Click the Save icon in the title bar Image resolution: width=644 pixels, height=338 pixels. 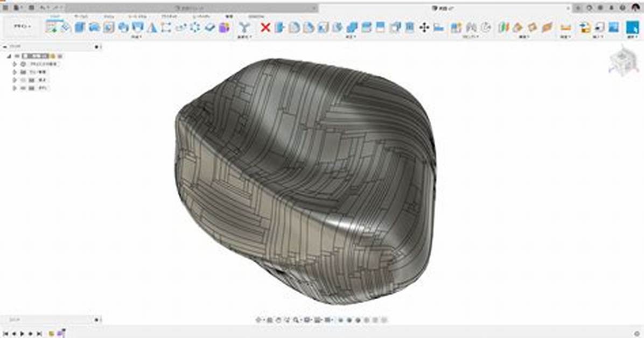tap(31, 8)
